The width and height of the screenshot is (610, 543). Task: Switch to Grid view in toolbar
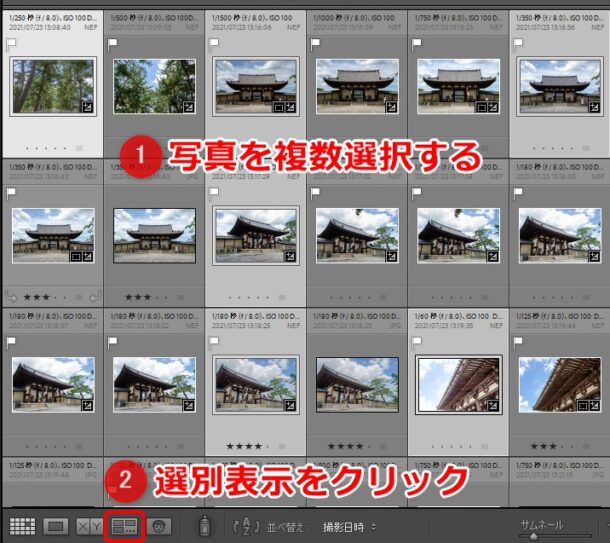coord(22,525)
